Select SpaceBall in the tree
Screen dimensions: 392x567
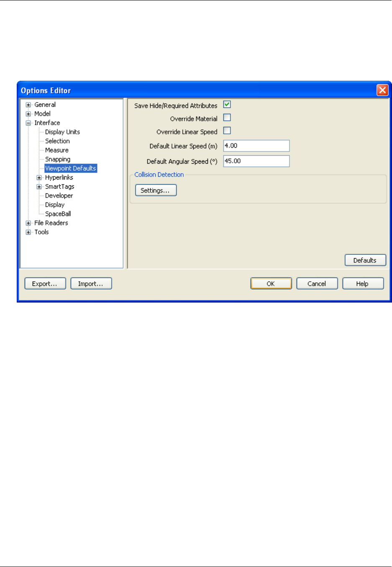58,214
